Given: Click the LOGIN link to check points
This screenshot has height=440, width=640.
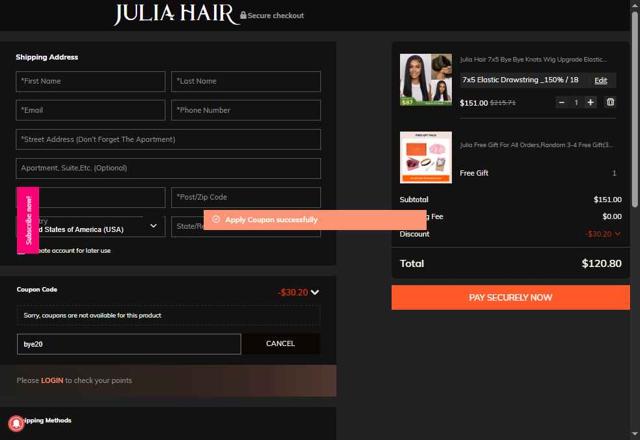Looking at the screenshot, I should click(52, 380).
